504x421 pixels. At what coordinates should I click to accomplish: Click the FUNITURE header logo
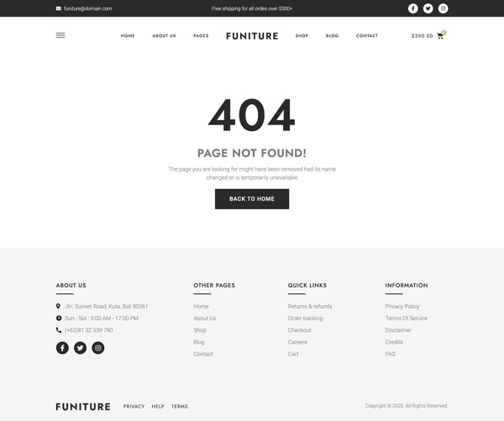[x=252, y=36]
